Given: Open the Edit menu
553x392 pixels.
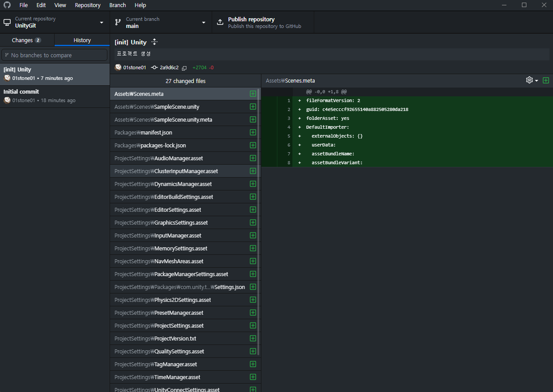Looking at the screenshot, I should pyautogui.click(x=41, y=5).
